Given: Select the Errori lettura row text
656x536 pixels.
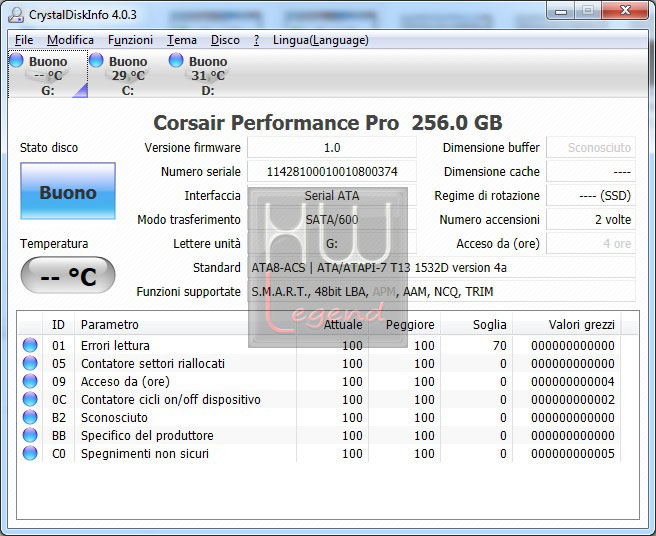Looking at the screenshot, I should pos(115,346).
